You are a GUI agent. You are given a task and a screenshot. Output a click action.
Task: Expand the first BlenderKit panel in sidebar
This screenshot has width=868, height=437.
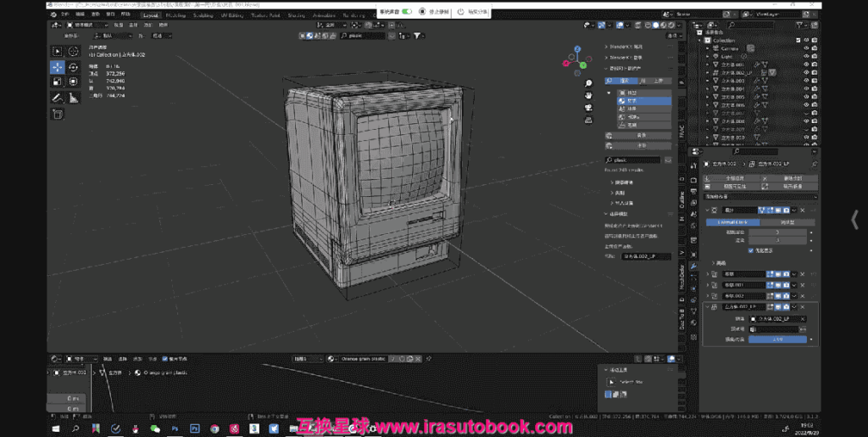tap(606, 47)
